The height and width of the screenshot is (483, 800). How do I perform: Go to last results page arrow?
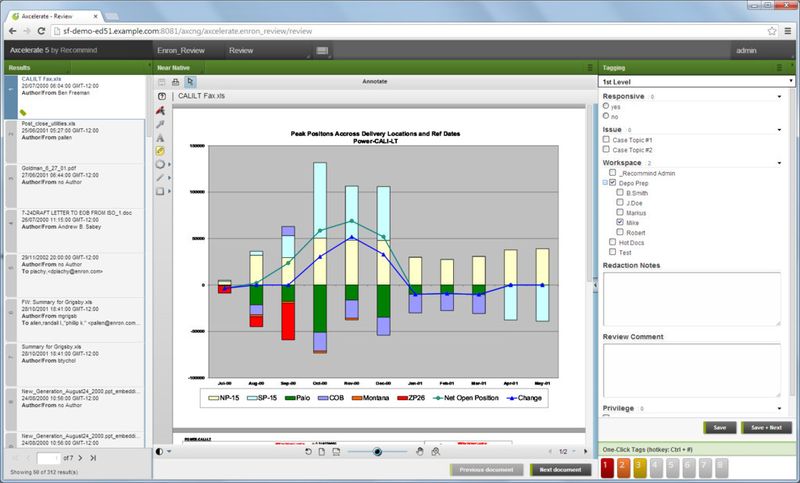tap(93, 458)
